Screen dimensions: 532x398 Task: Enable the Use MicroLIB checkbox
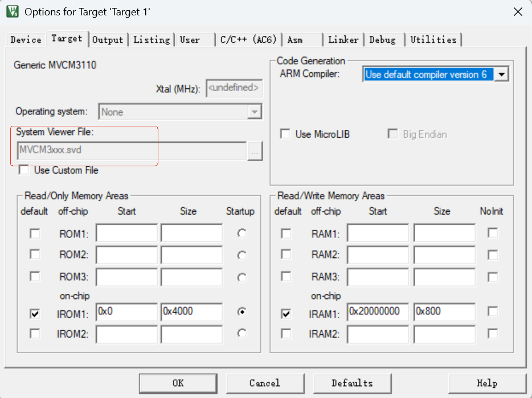point(285,134)
